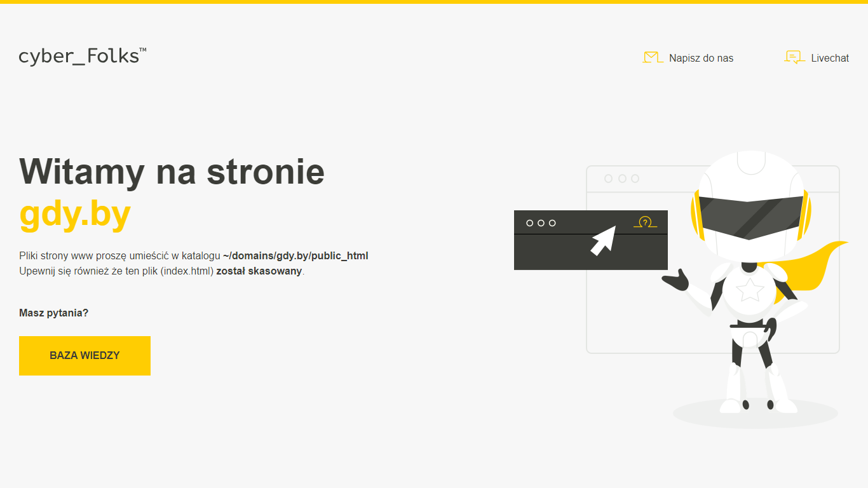Screen dimensions: 868x488
Task: Open the Napisz do nas link
Action: pos(701,58)
